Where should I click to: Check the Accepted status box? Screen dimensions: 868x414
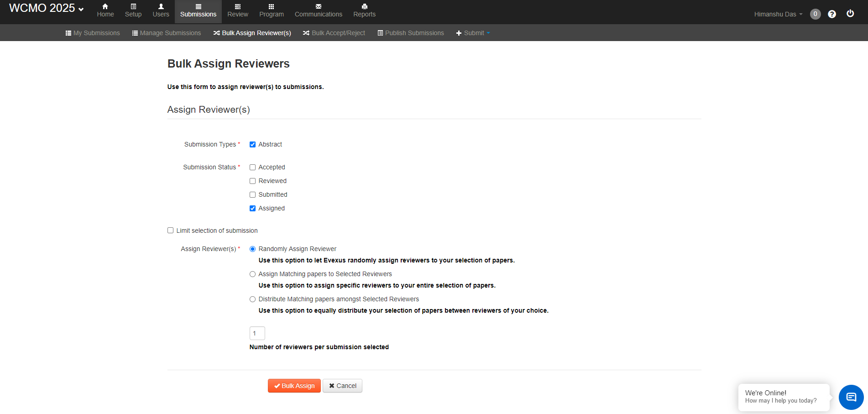coord(252,167)
